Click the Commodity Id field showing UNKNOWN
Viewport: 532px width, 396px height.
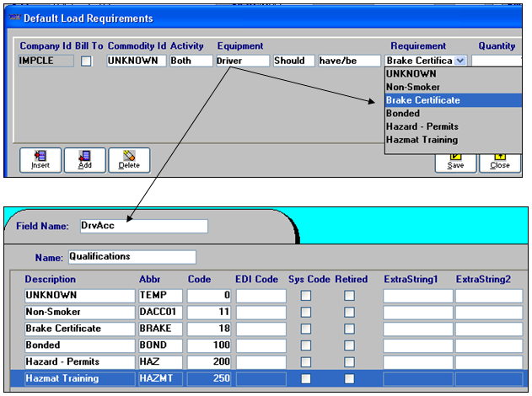coord(136,61)
